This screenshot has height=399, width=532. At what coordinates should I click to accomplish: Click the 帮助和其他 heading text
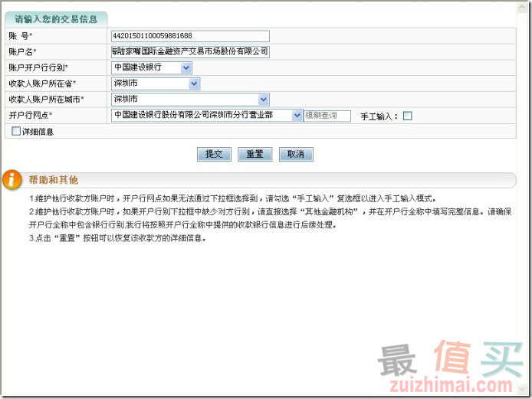tap(53, 180)
